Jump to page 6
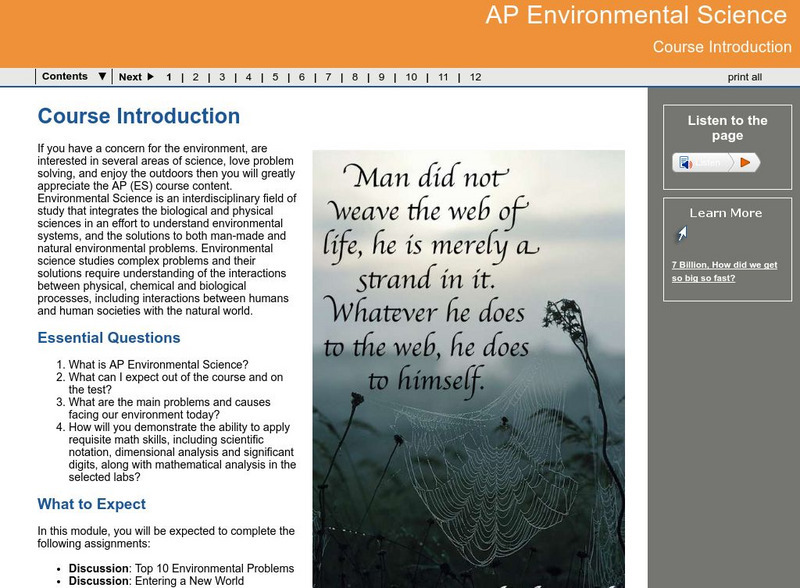Screen dimensions: 800x588 (x=302, y=78)
